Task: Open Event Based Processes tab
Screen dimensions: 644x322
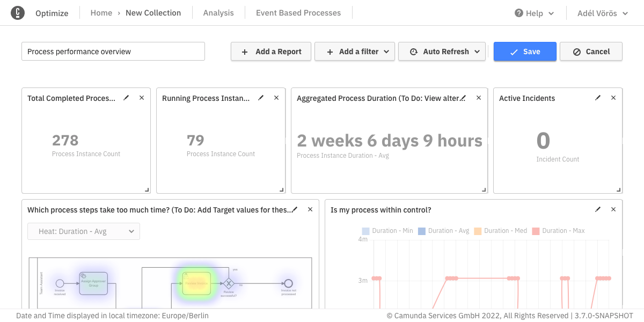Action: [298, 13]
